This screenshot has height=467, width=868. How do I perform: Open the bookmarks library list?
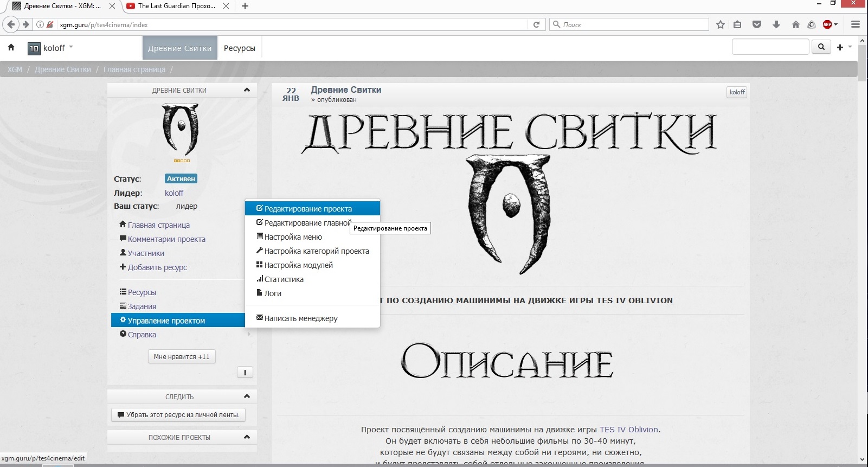tap(737, 24)
